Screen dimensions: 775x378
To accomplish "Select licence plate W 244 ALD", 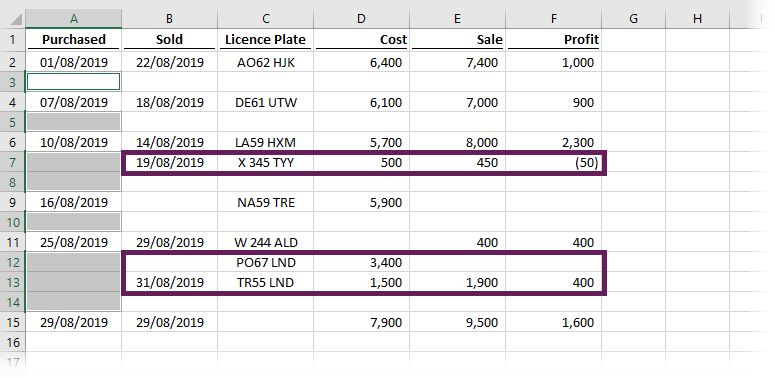I will pyautogui.click(x=265, y=243).
